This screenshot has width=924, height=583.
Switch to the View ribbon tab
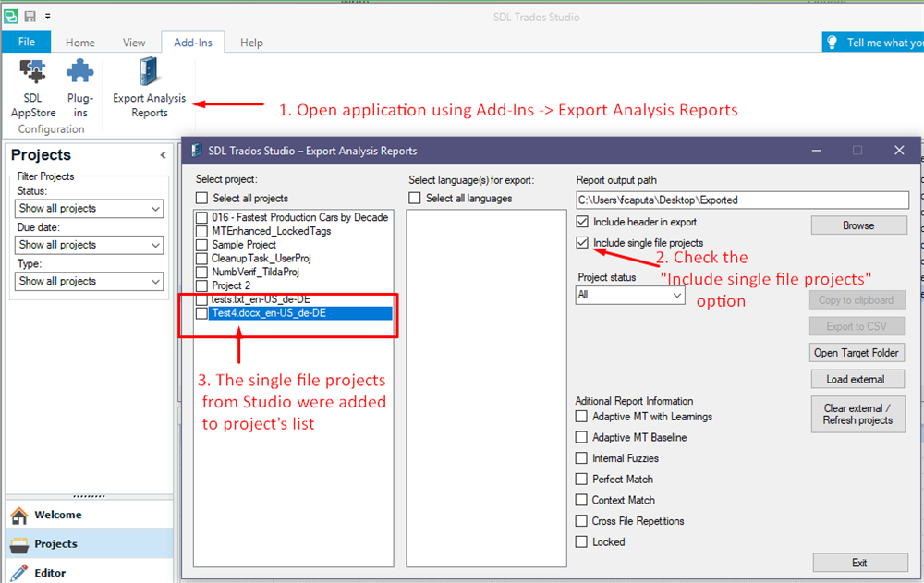[x=134, y=43]
